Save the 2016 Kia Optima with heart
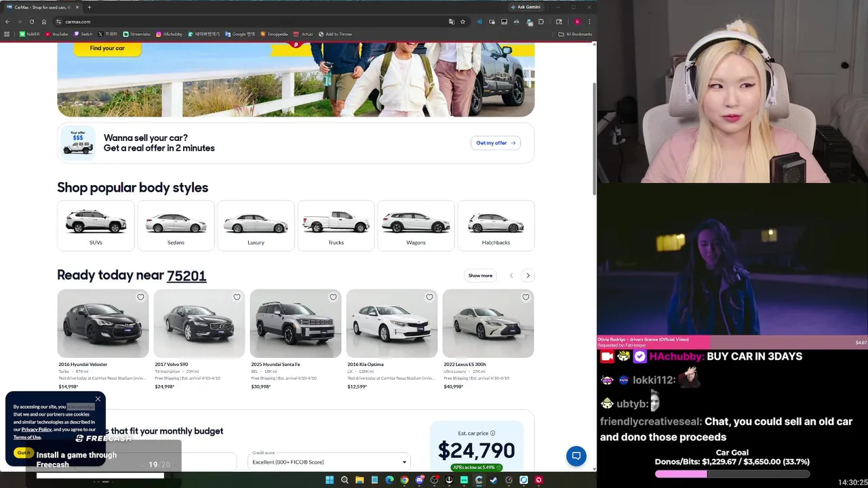Screen dimensions: 868x488 pyautogui.click(x=429, y=297)
